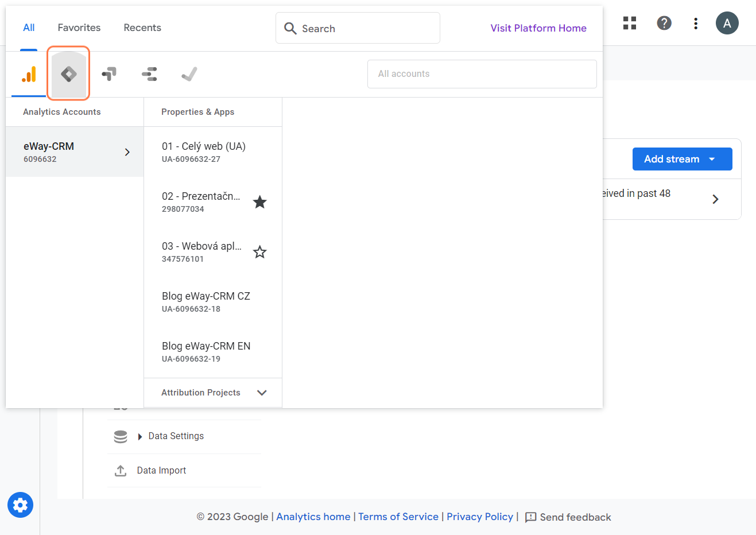The height and width of the screenshot is (535, 756).
Task: Expand the Data Settings triangle
Action: (x=140, y=437)
